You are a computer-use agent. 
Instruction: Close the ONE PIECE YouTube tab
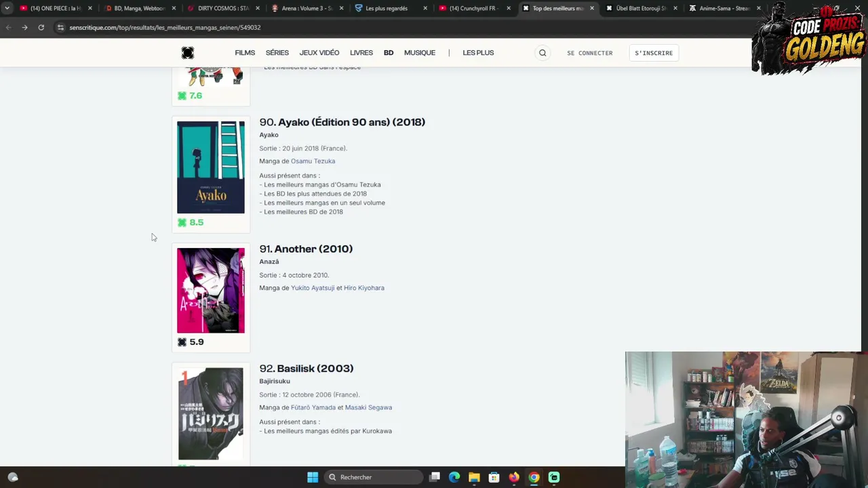coord(90,8)
